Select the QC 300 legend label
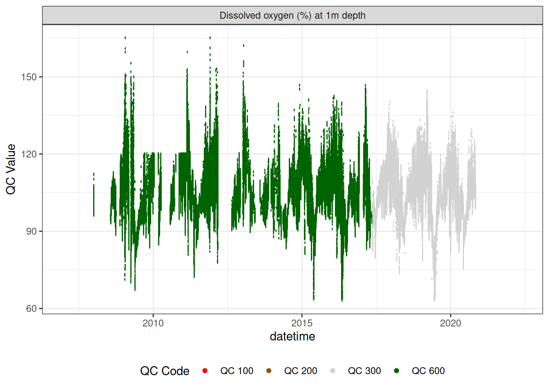Screen dimensions: 549x392 364,371
